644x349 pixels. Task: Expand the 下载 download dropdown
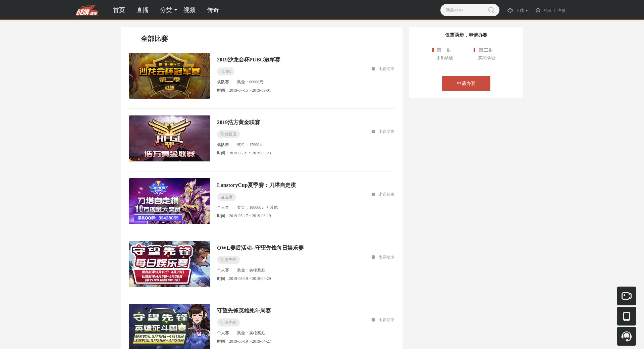[522, 10]
